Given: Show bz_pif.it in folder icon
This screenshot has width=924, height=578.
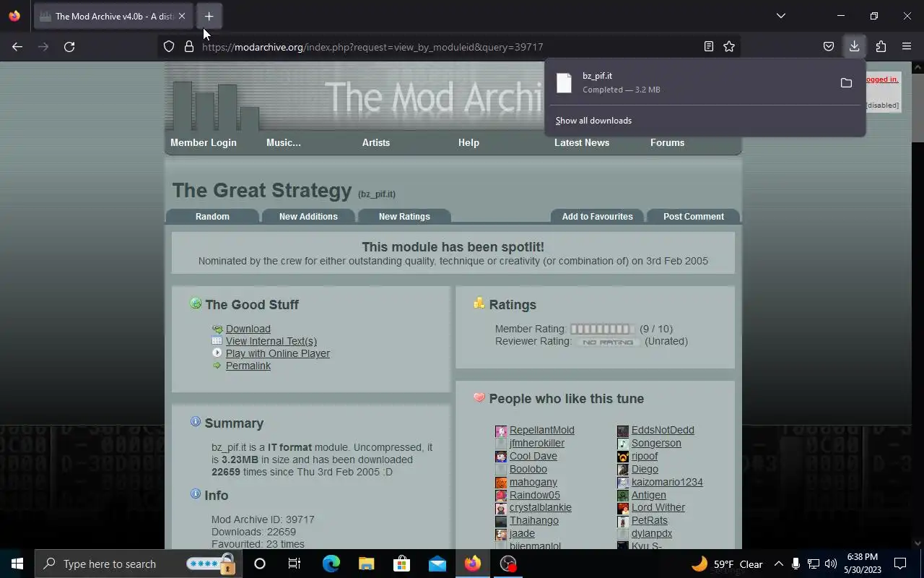Looking at the screenshot, I should coord(846,83).
